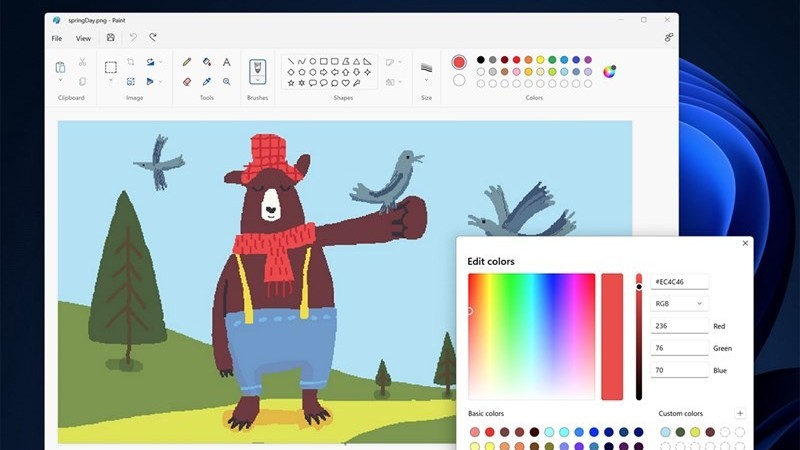Viewport: 800px width, 450px height.
Task: Pick the lightning bolt shape
Action: [357, 83]
